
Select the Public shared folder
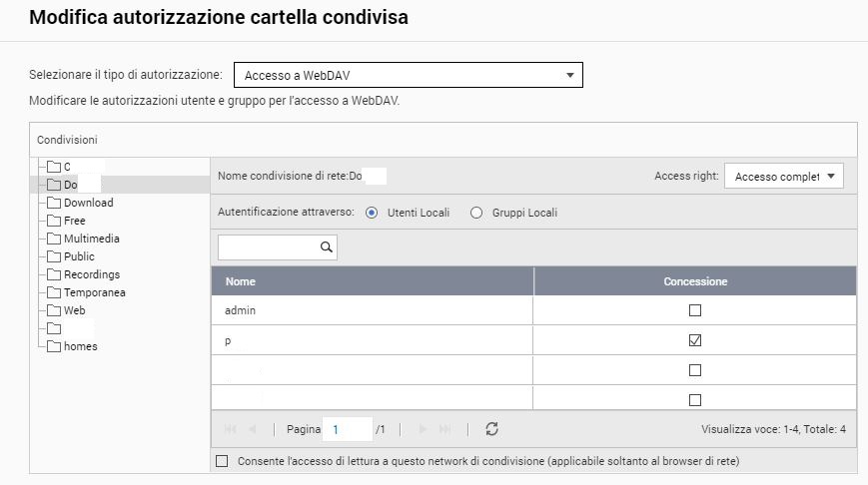79,256
